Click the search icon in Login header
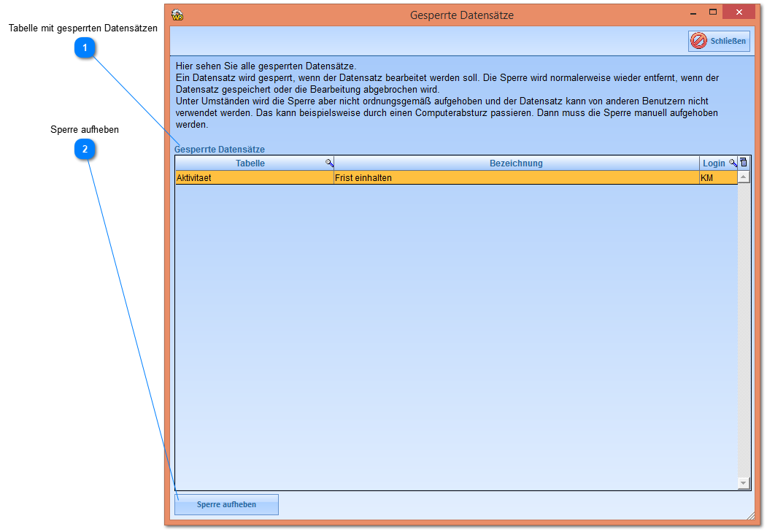 tap(733, 163)
